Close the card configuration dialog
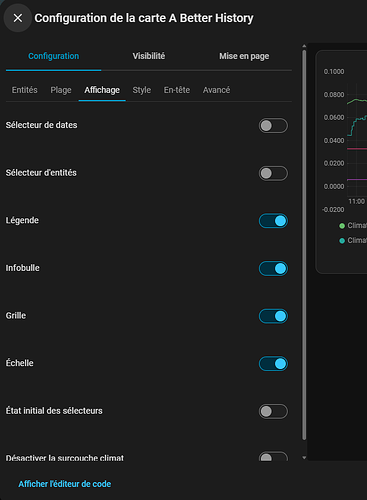367x500 pixels. [x=18, y=18]
